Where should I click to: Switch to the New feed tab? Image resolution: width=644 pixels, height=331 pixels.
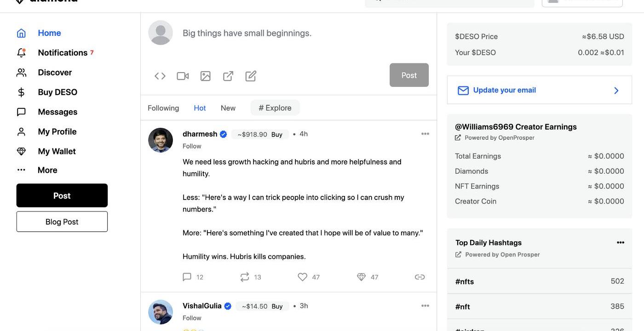pos(228,108)
